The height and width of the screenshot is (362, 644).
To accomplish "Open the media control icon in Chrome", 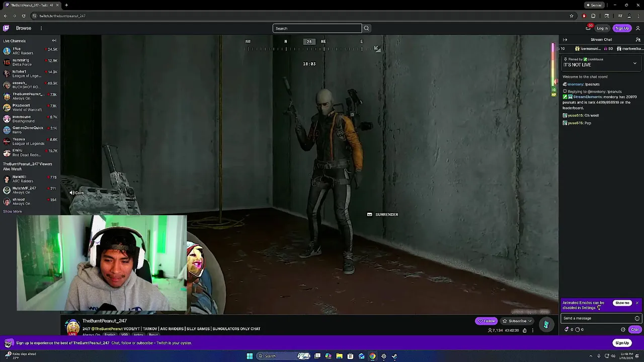I will tap(620, 16).
